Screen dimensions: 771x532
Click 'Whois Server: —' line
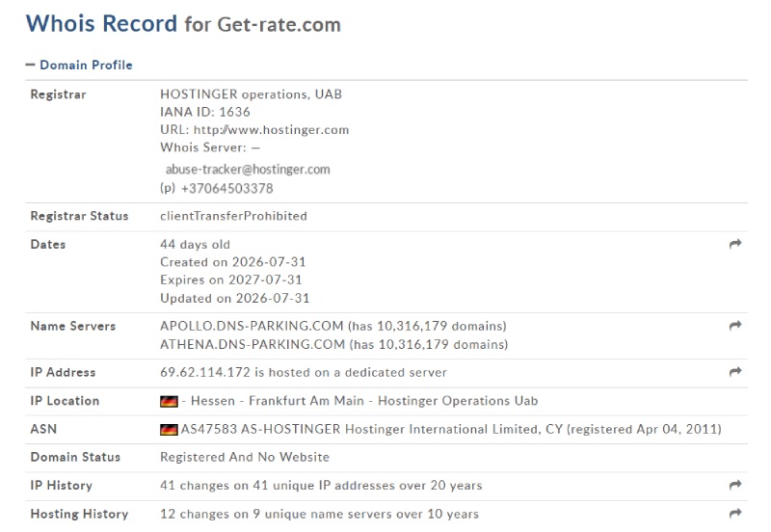click(210, 147)
